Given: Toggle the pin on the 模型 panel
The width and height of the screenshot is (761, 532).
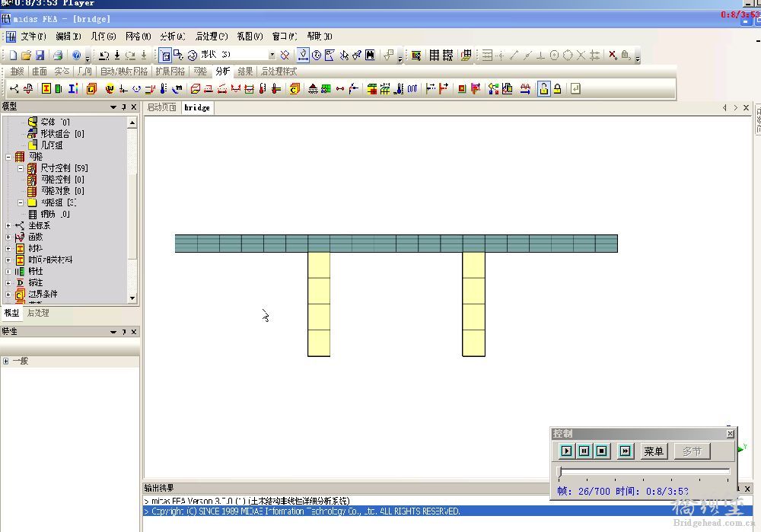Looking at the screenshot, I should click(124, 107).
